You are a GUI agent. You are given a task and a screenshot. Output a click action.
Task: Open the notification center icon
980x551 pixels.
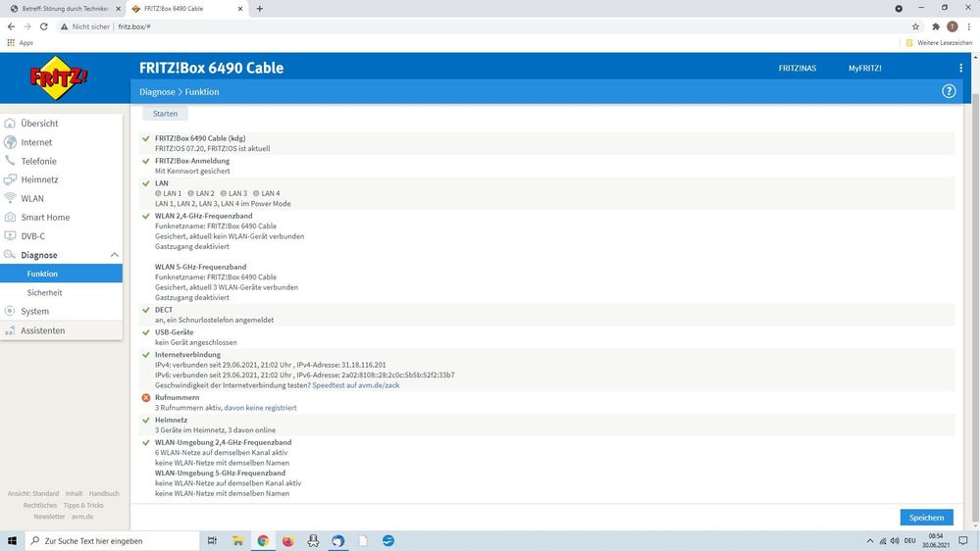(x=963, y=540)
